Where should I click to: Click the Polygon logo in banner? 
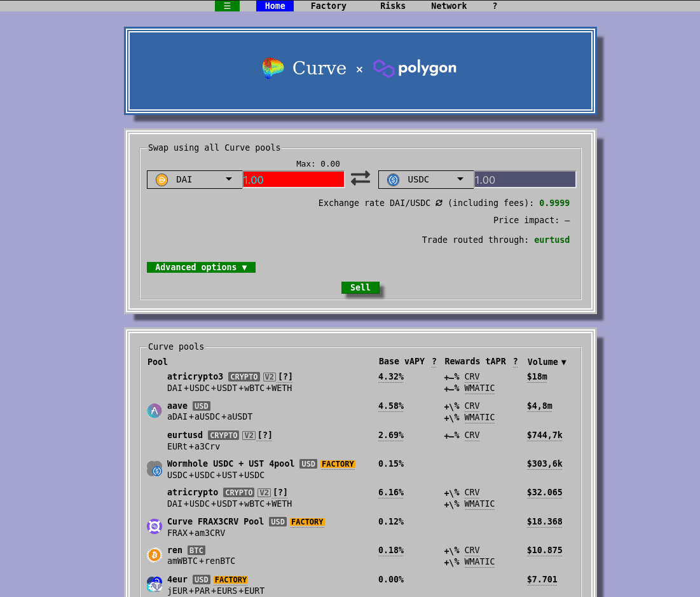[x=415, y=68]
